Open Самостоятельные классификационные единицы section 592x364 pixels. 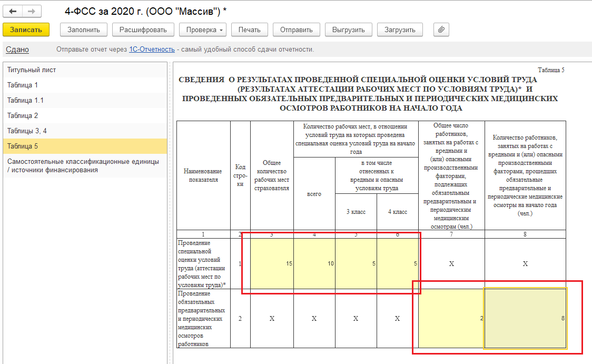(85, 166)
